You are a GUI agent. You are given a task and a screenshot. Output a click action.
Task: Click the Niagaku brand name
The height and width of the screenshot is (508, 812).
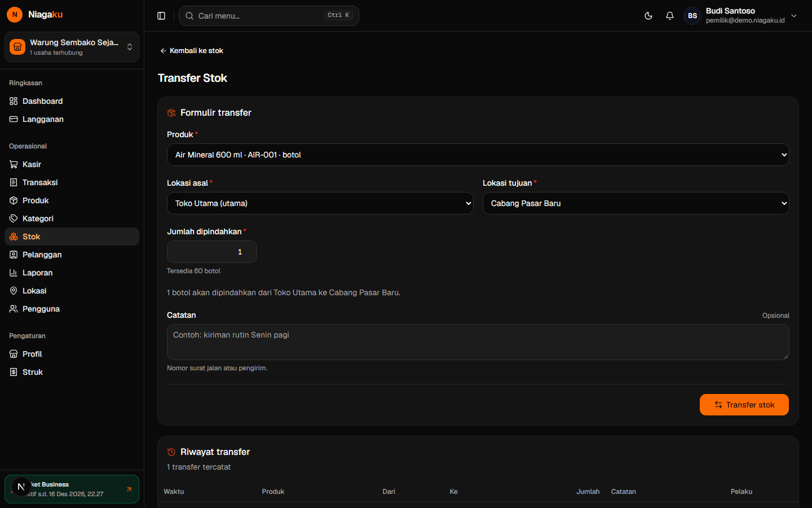tap(45, 15)
